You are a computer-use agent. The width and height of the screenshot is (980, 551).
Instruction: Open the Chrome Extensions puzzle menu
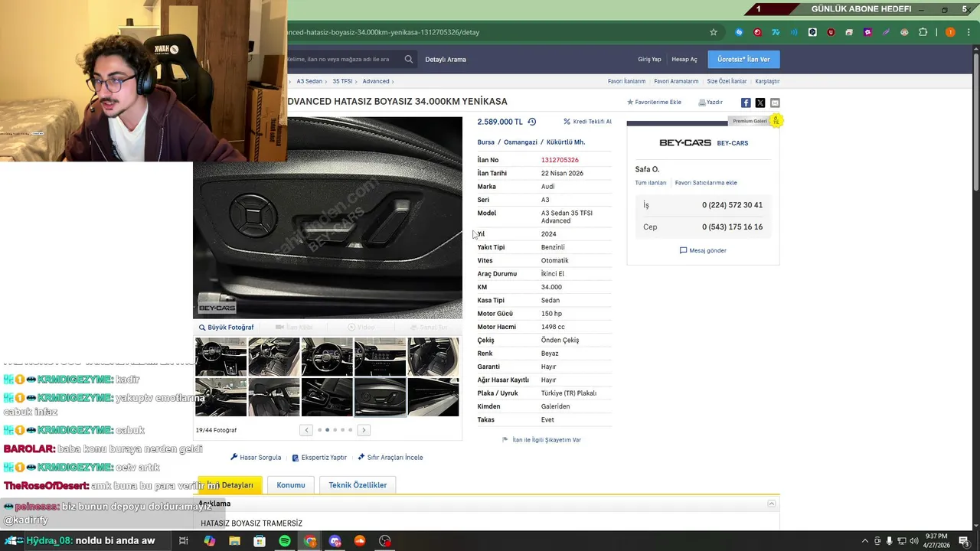point(923,32)
